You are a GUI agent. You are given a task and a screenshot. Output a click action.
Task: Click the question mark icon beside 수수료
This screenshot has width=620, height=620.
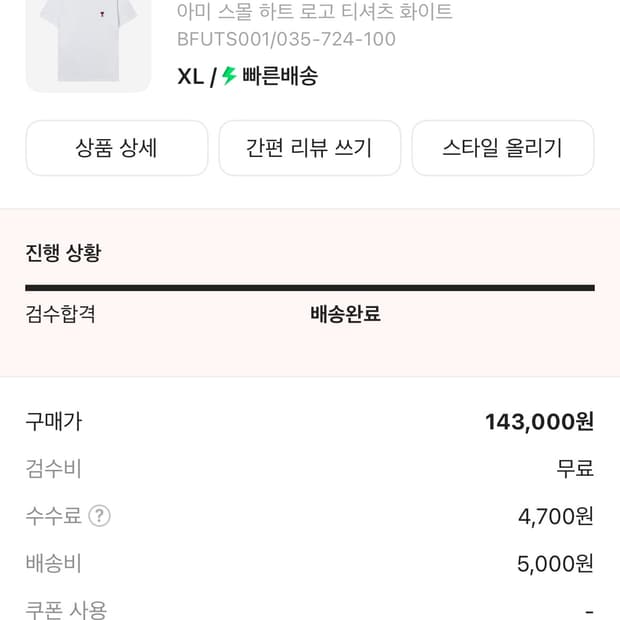[x=99, y=516]
